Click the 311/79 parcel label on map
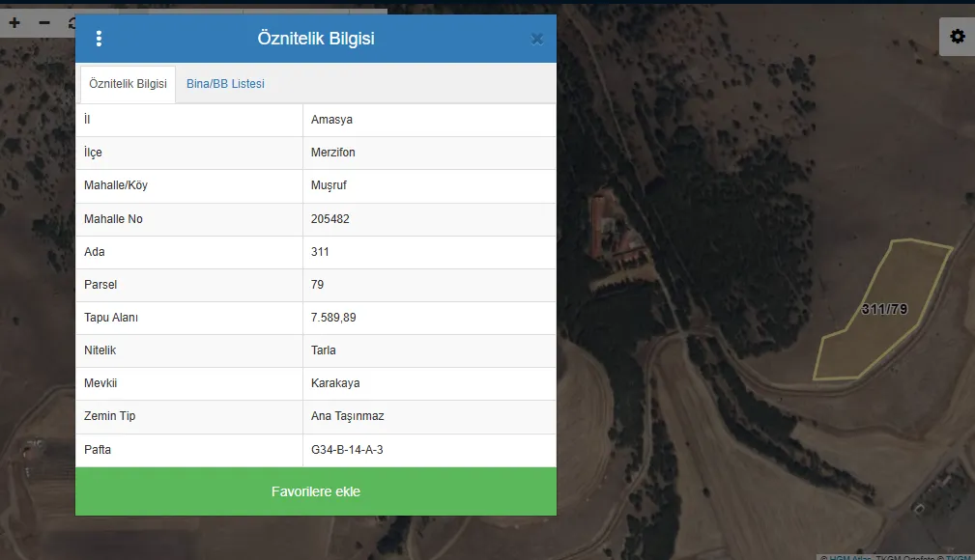 [x=884, y=310]
